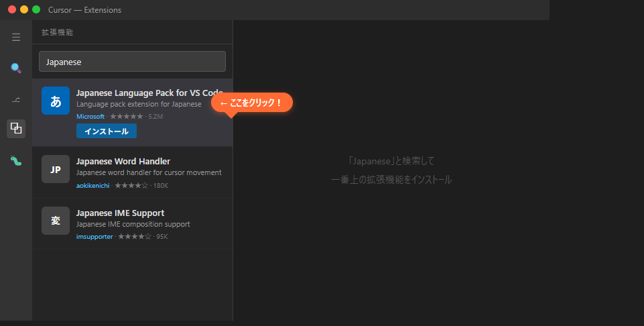The width and height of the screenshot is (644, 326).
Task: Click the Japanese IME Support star rating
Action: point(134,236)
